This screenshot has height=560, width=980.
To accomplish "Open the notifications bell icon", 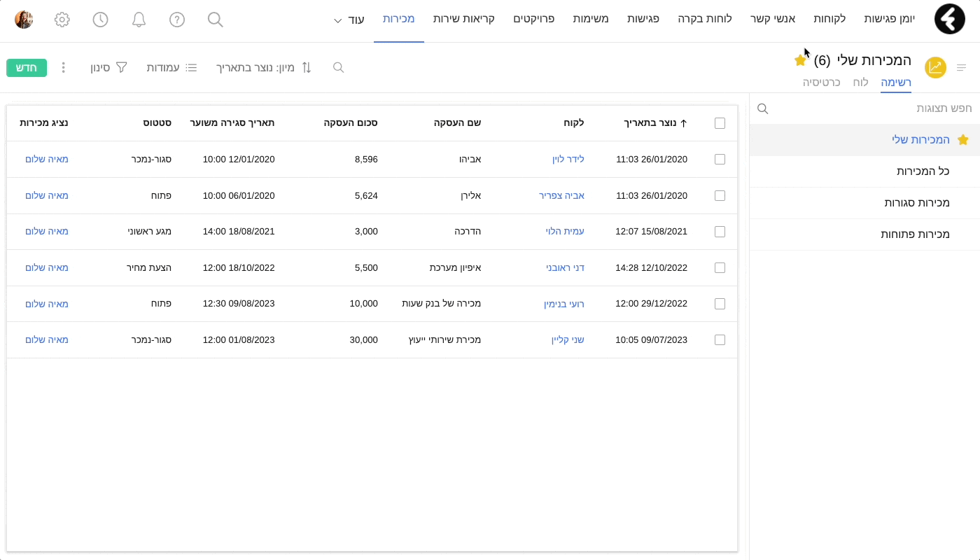I will (x=139, y=20).
